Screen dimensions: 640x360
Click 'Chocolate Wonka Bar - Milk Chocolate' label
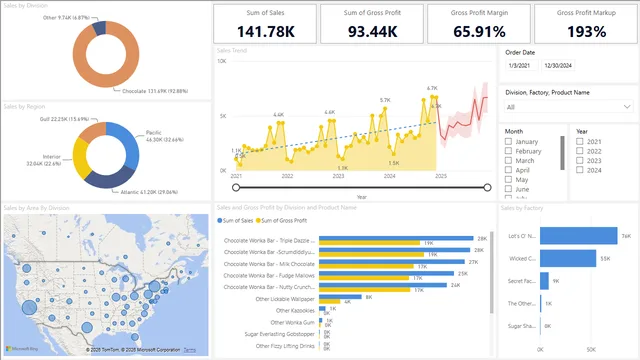pos(269,264)
